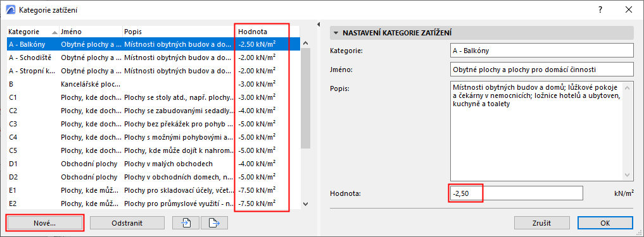
Task: Select the E2 category row
Action: point(154,204)
